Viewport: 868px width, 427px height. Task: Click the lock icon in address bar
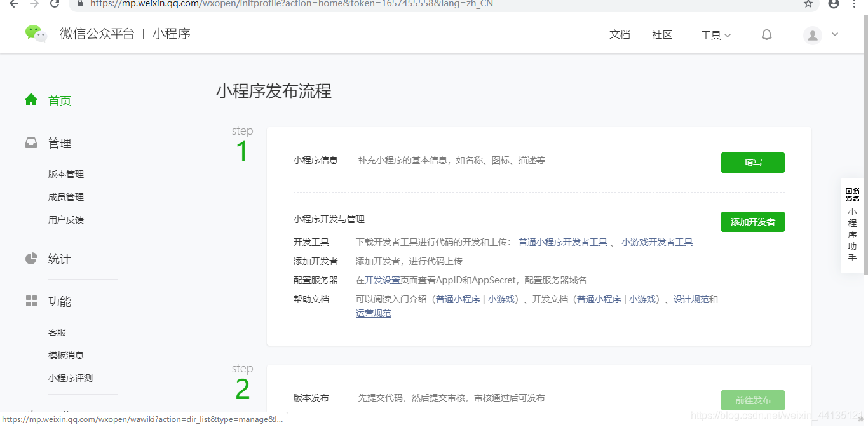80,4
